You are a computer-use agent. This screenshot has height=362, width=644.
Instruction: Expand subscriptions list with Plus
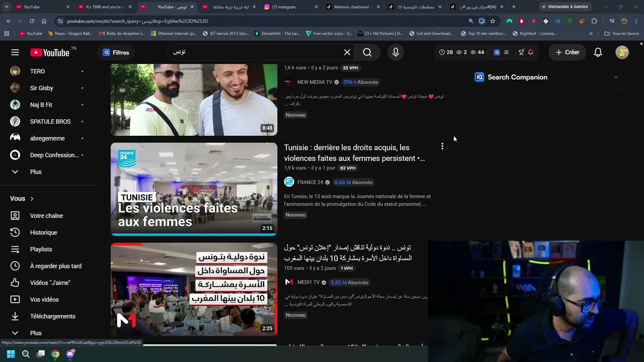pos(36,172)
